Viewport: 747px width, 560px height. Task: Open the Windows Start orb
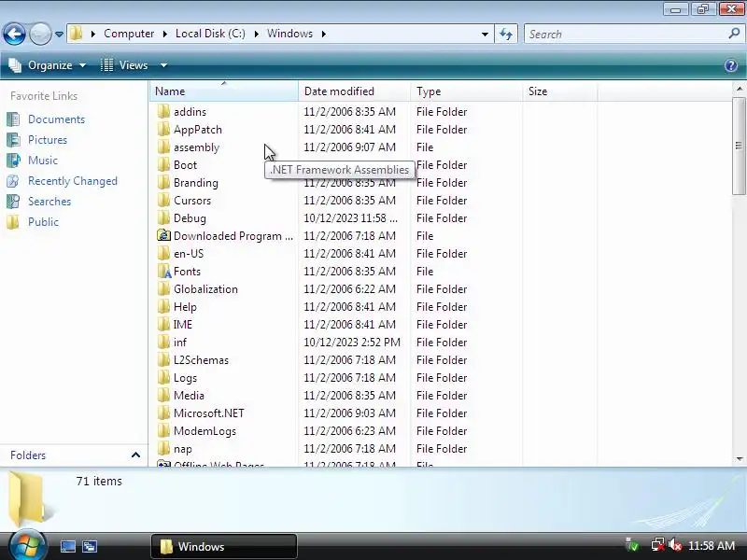[x=27, y=545]
